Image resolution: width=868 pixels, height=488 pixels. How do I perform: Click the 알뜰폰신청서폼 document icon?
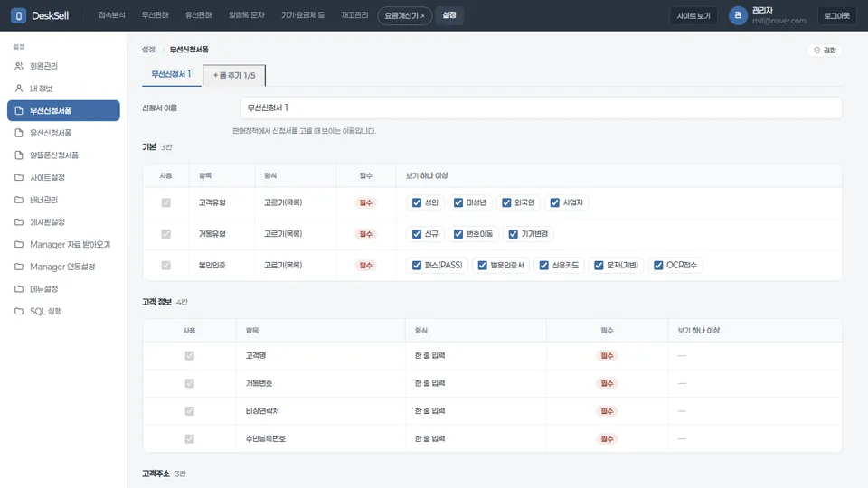[x=19, y=155]
